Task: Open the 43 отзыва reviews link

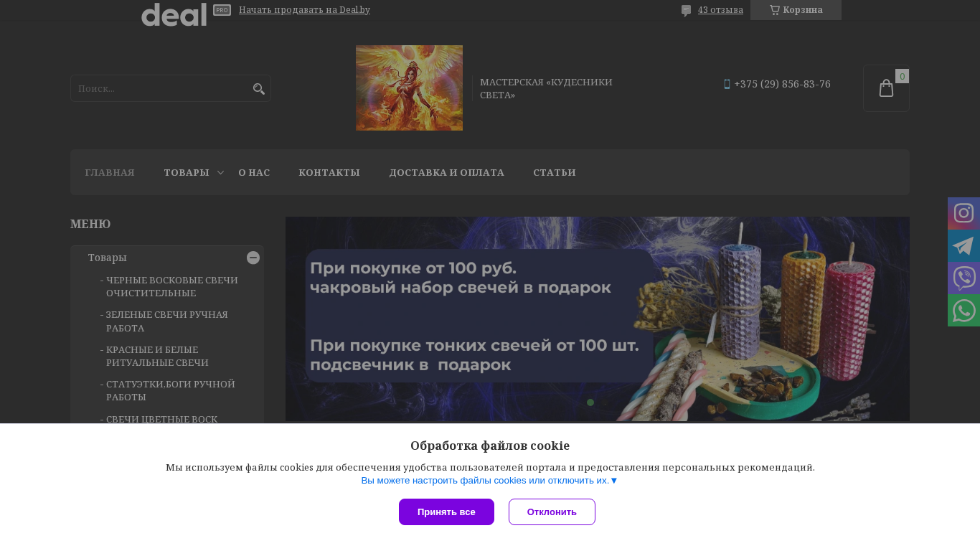Action: click(x=720, y=10)
